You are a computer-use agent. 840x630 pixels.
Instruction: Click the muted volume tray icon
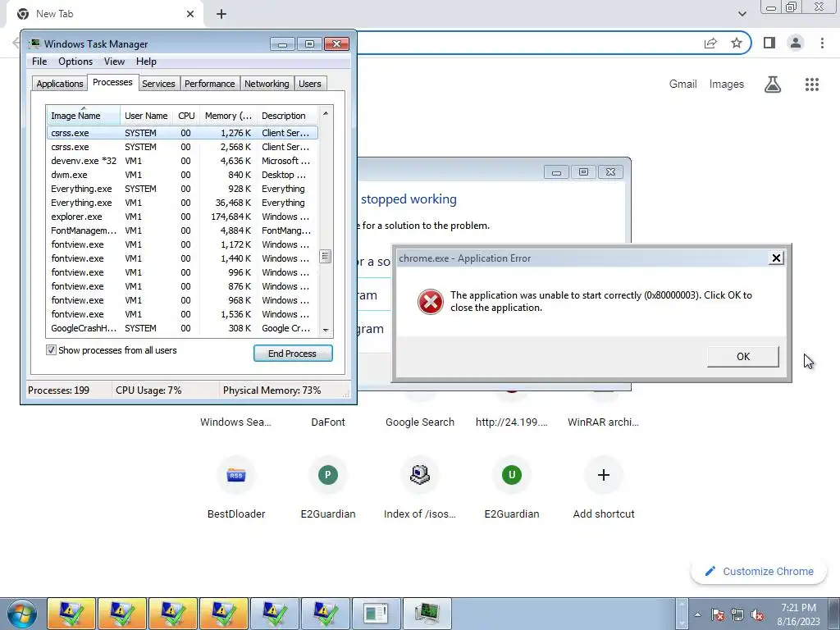pyautogui.click(x=757, y=614)
